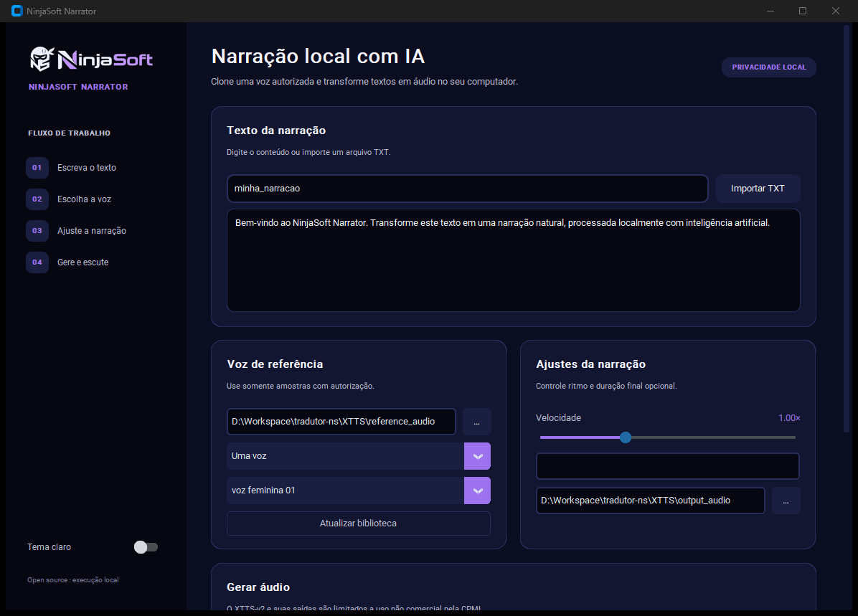The height and width of the screenshot is (616, 858).
Task: Click the NinjaSoft ninja logo in sidebar
Action: click(91, 59)
